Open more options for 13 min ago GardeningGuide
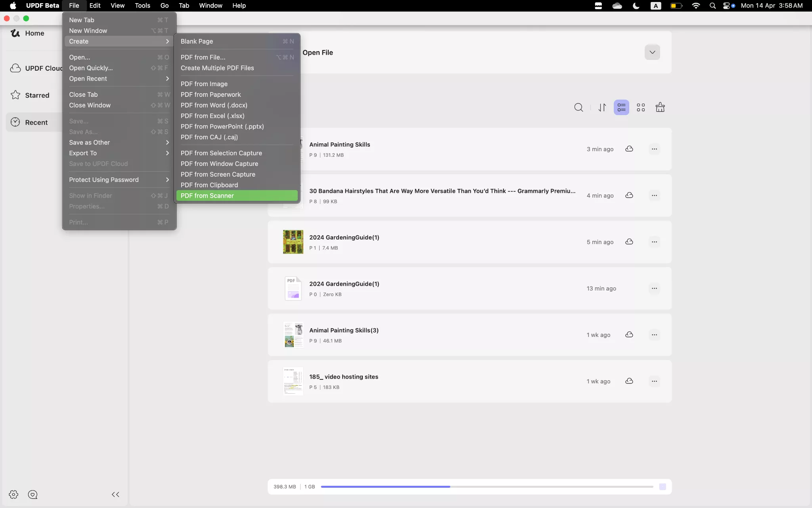The height and width of the screenshot is (508, 812). tap(654, 289)
